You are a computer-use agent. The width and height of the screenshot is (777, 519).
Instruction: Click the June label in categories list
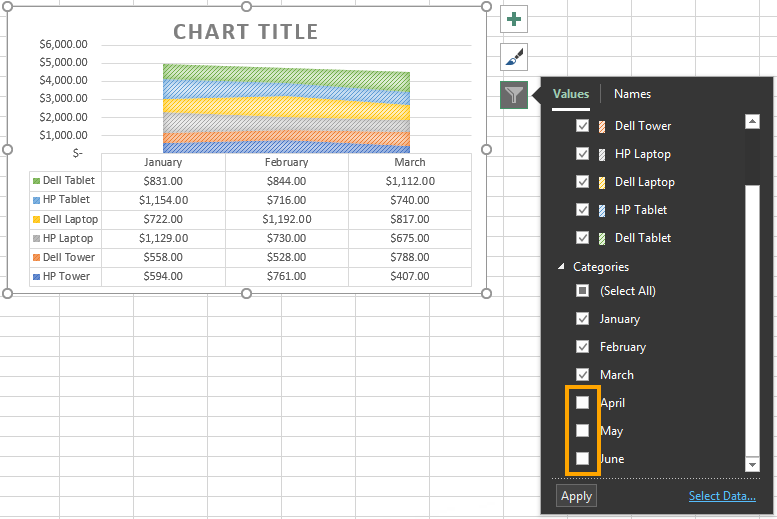[x=612, y=459]
